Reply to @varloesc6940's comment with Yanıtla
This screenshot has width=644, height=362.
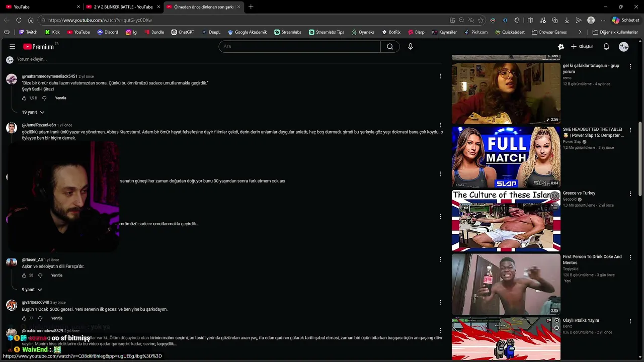click(57, 318)
